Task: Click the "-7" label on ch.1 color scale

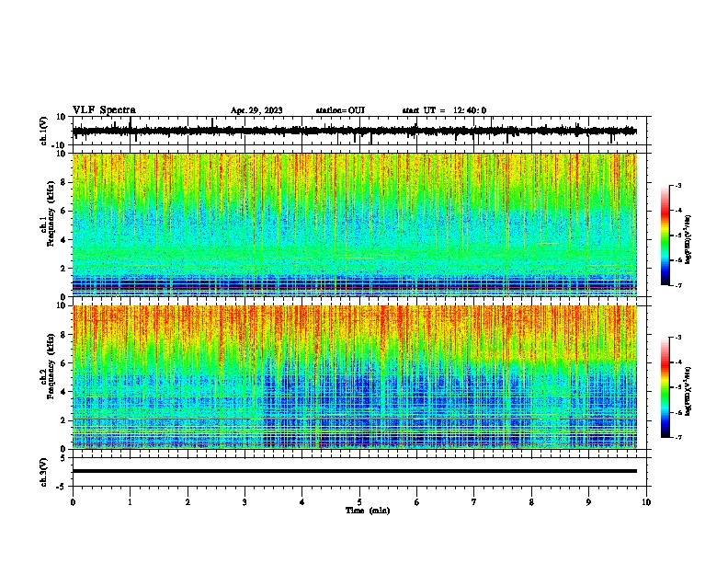Action: (x=678, y=285)
